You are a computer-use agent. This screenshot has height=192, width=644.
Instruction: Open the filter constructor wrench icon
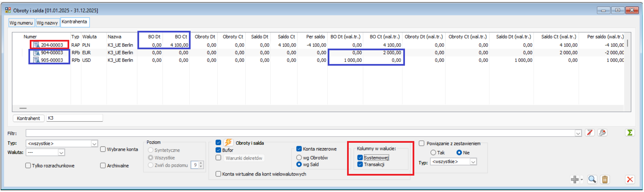pyautogui.click(x=602, y=133)
